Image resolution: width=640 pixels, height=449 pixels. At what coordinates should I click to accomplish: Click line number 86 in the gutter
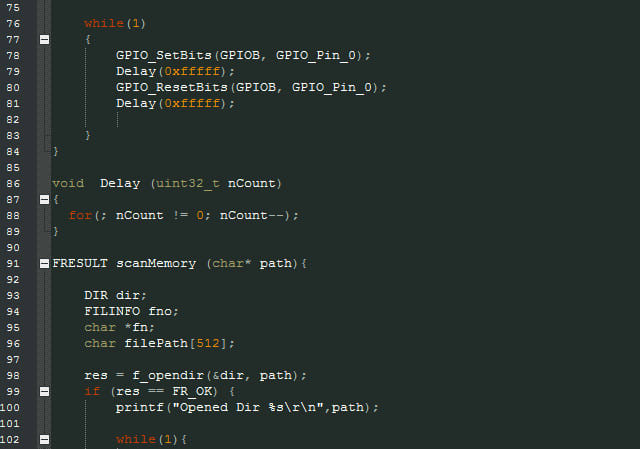[13, 184]
